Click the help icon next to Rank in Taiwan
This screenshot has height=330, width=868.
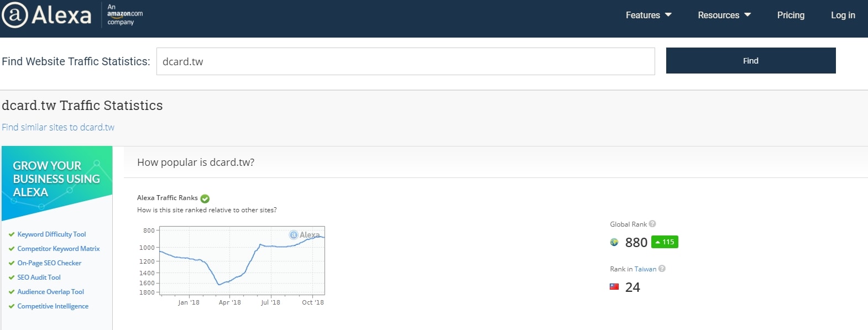click(x=662, y=269)
